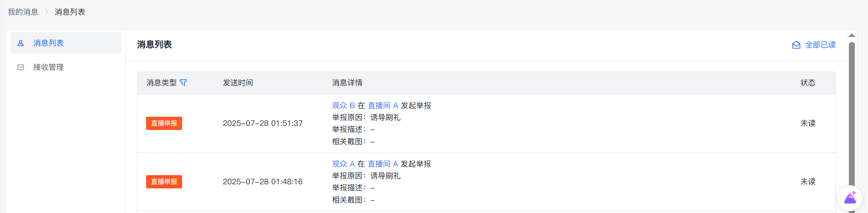Click the 发送时间 column header
This screenshot has height=213, width=868.
click(x=238, y=83)
